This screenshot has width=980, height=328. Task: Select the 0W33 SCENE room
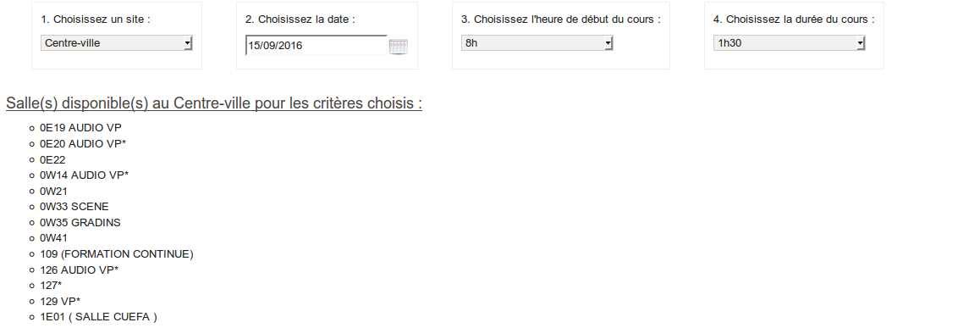pos(74,207)
